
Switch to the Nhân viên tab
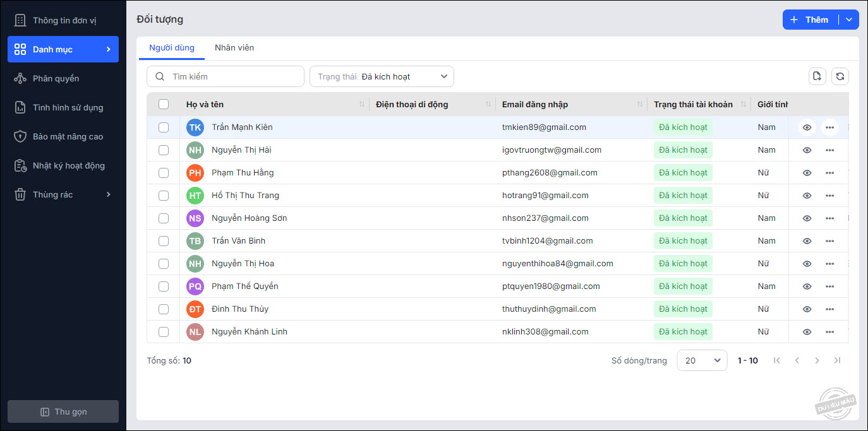pos(234,48)
